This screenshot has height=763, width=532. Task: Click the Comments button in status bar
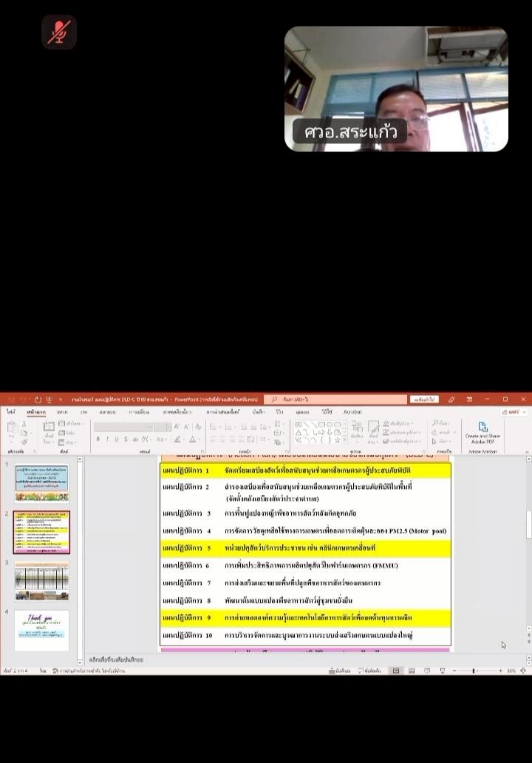[370, 671]
